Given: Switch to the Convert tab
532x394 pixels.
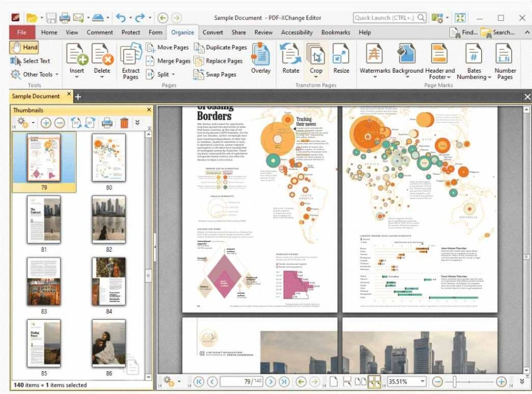Looking at the screenshot, I should (212, 33).
